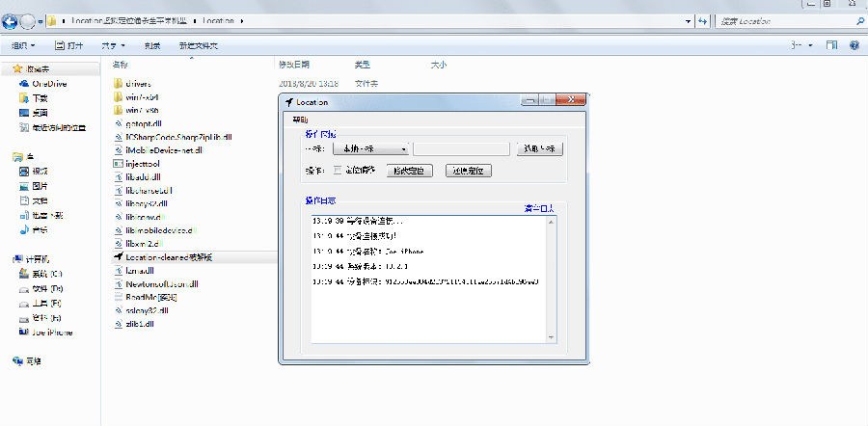Open the drivers folder icon
The image size is (868, 426).
pos(118,84)
